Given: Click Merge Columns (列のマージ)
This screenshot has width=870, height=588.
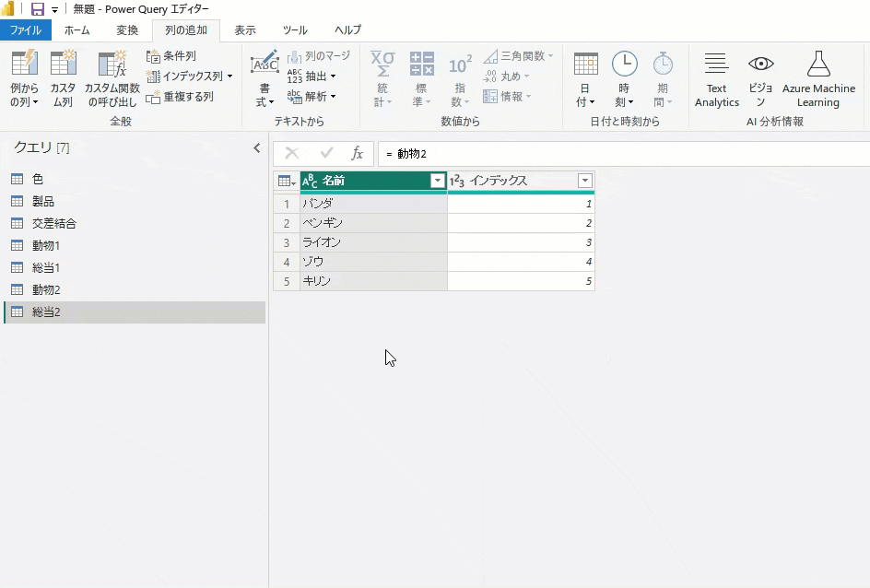Looking at the screenshot, I should [319, 56].
